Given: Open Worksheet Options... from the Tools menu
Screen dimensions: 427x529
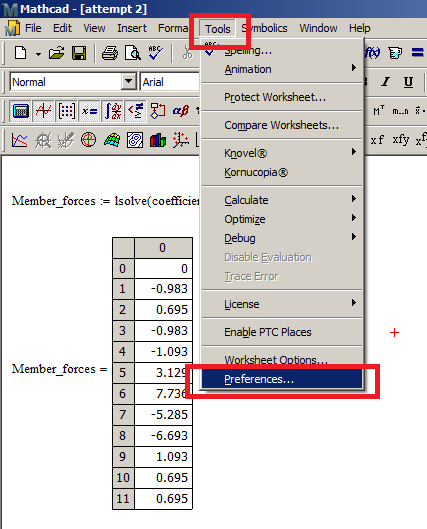Looking at the screenshot, I should pos(282,360).
